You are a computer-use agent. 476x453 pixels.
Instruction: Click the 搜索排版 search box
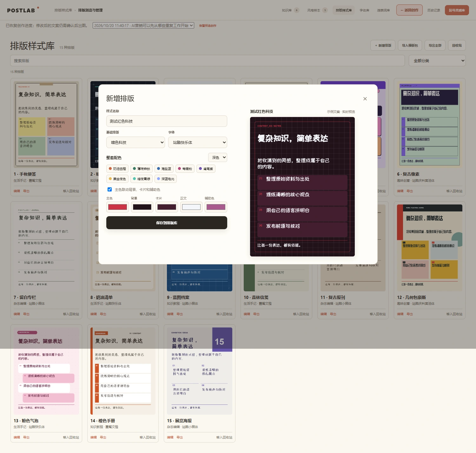click(208, 61)
